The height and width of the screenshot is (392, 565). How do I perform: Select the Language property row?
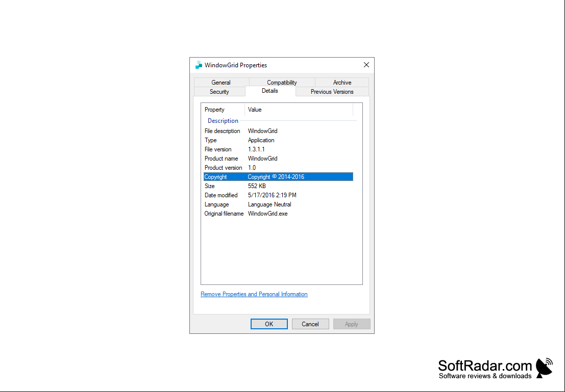(x=278, y=204)
